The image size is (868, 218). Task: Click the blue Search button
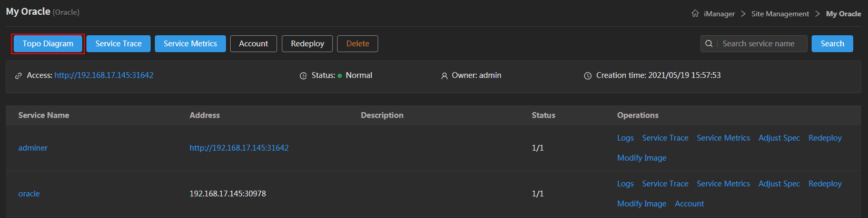tap(832, 44)
